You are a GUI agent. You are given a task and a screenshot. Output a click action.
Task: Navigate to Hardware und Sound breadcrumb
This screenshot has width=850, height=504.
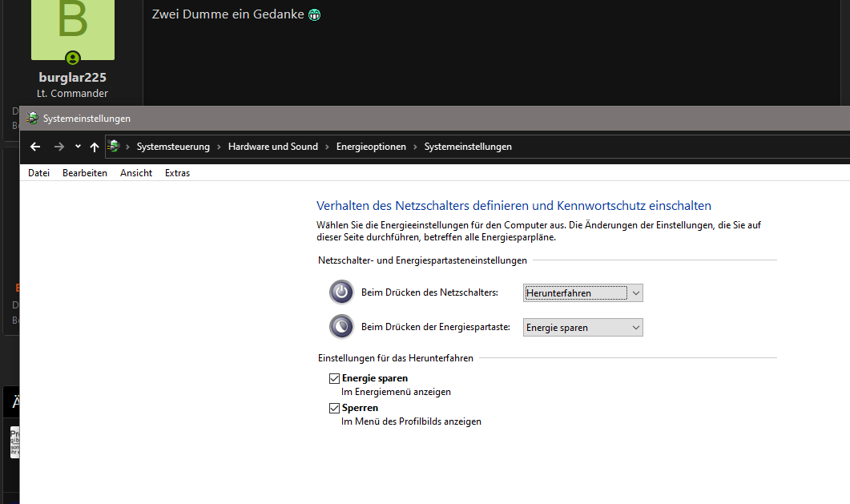[273, 147]
